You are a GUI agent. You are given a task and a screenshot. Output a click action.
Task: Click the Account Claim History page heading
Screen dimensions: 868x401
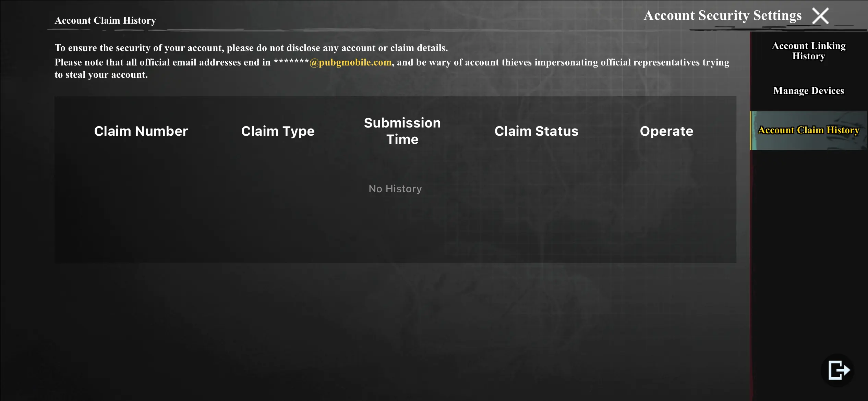tap(105, 21)
